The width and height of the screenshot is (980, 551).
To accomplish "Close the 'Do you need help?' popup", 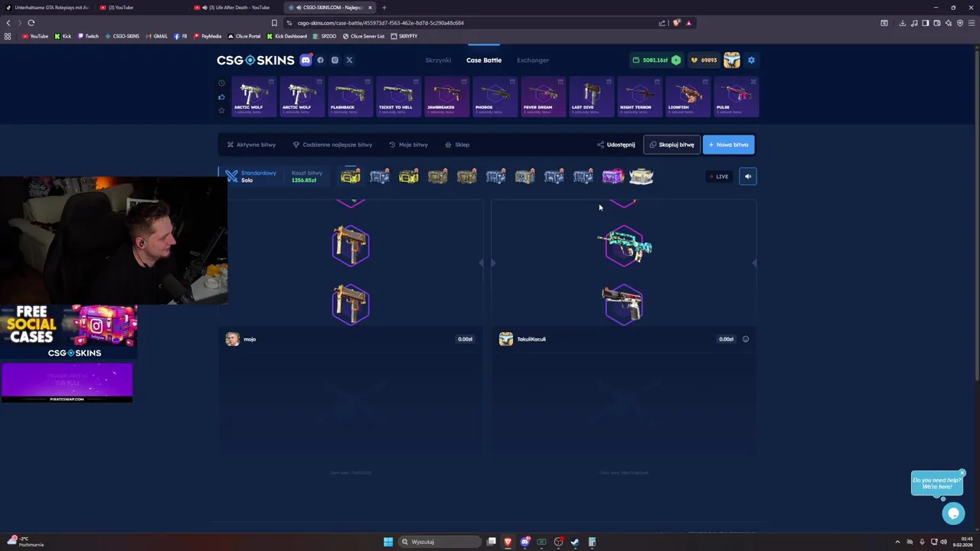I will [962, 473].
